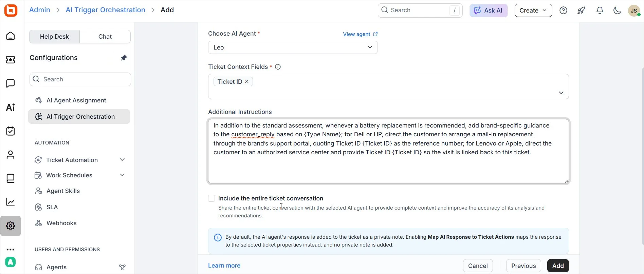Open the Learn more link
The image size is (644, 274).
click(224, 266)
